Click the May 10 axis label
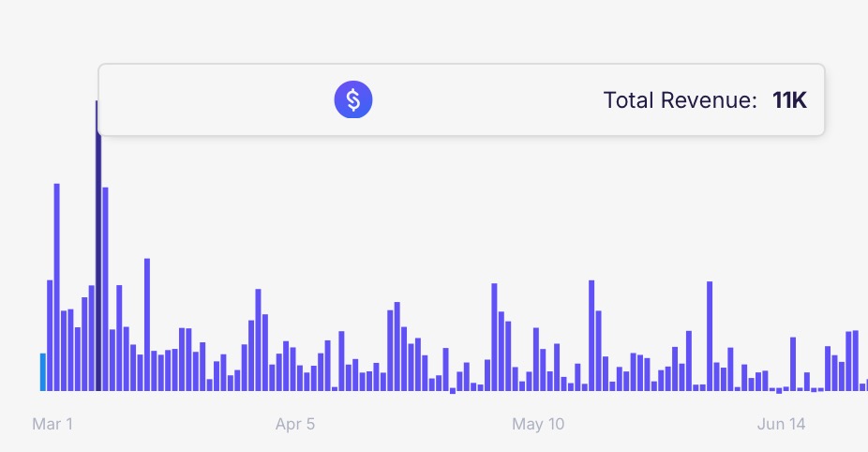The image size is (868, 452). [x=538, y=424]
